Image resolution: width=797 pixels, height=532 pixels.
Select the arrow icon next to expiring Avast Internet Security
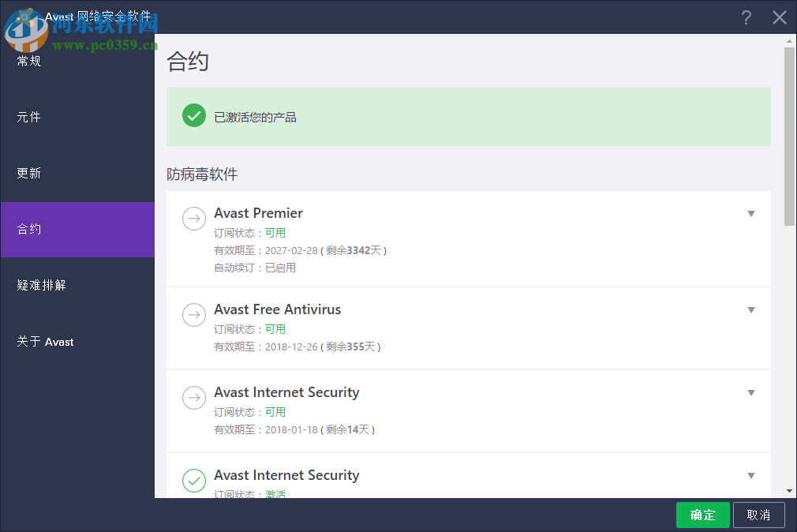[x=194, y=398]
